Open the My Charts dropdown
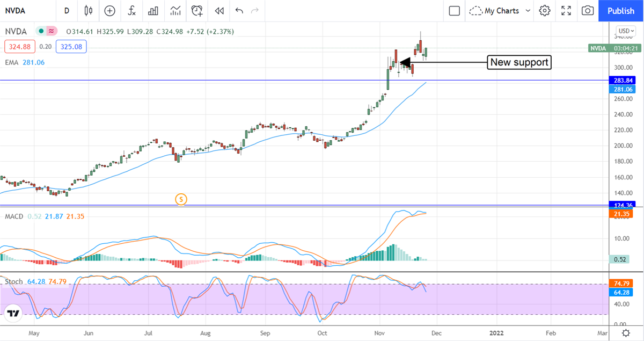The image size is (644, 341). (500, 11)
